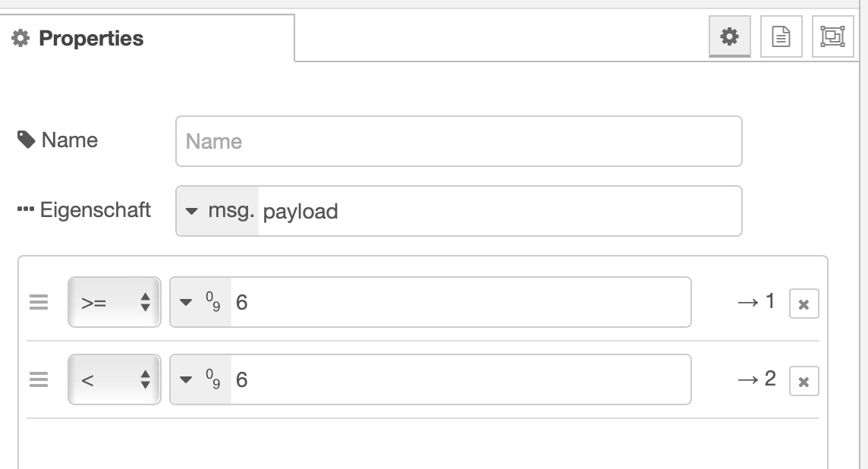
Task: Edit second rule value 6
Action: click(x=460, y=379)
